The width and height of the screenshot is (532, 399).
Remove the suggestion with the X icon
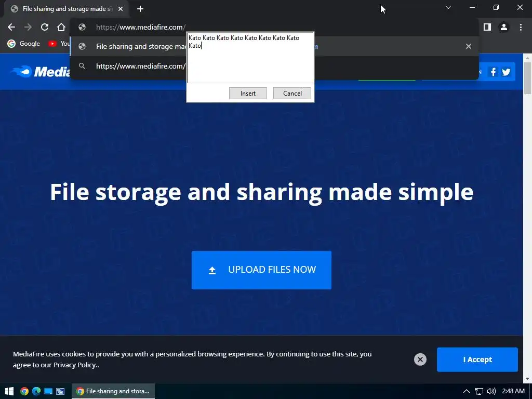click(x=468, y=46)
